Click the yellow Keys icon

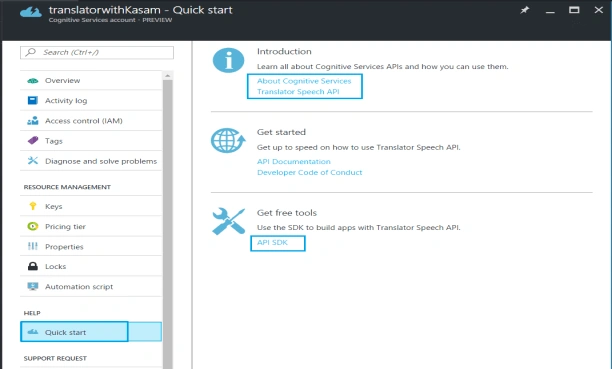click(x=33, y=206)
